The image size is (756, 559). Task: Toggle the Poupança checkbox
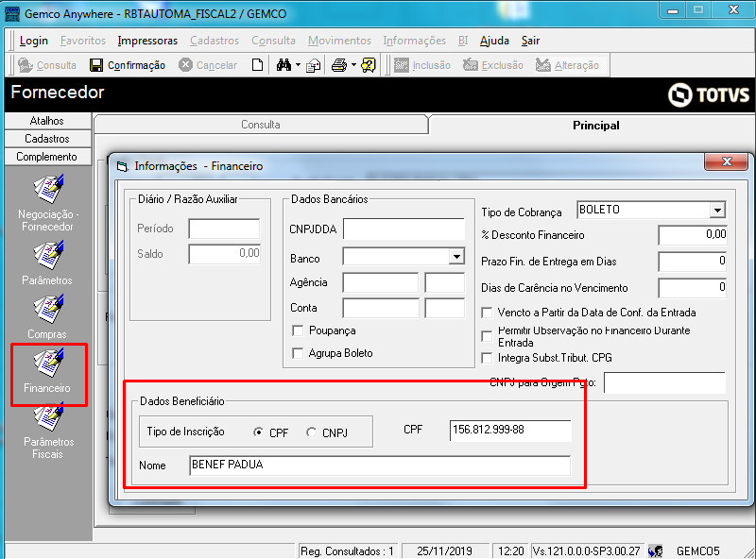click(x=298, y=330)
